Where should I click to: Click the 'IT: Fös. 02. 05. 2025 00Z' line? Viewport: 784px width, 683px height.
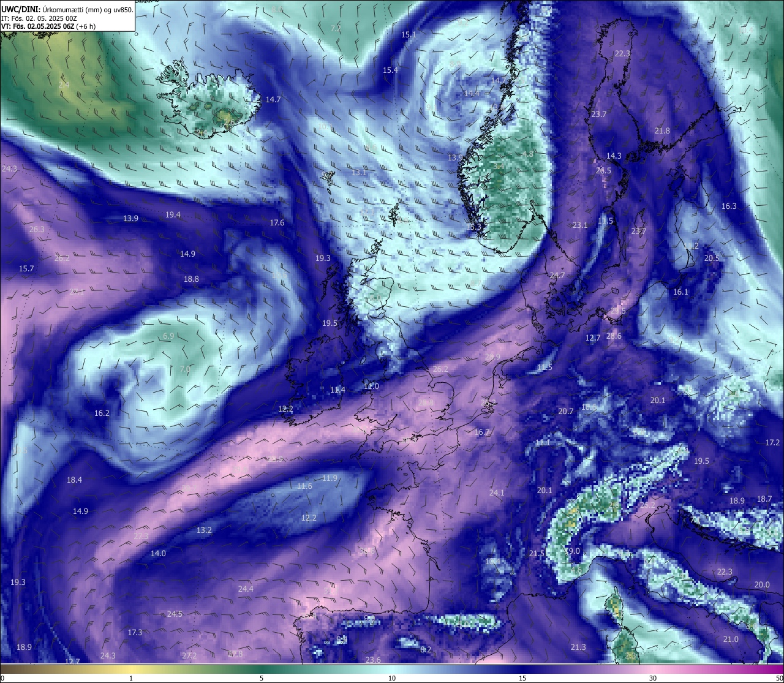39,18
